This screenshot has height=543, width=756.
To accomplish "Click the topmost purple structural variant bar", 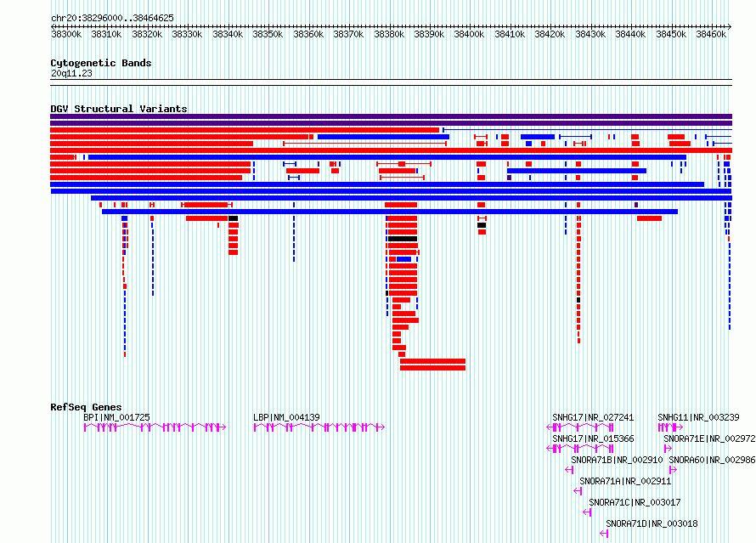I will (391, 116).
